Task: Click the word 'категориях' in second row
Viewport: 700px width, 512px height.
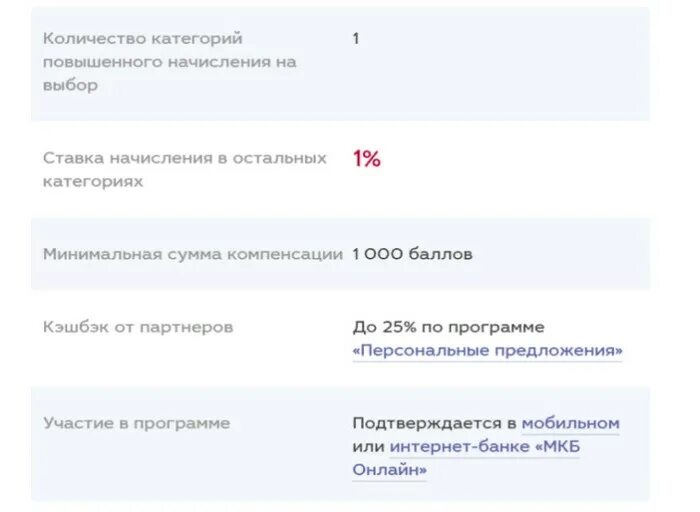Action: (x=93, y=182)
